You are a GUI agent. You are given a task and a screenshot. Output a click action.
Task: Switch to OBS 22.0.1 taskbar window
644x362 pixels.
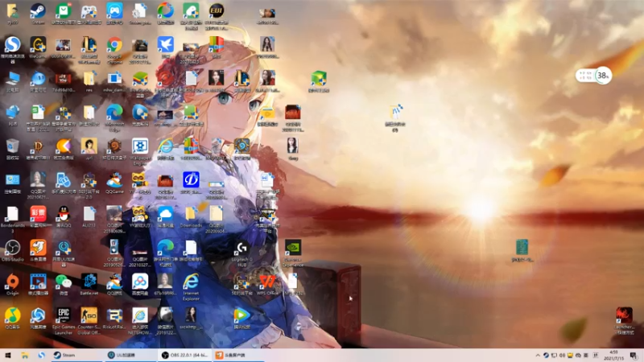(x=184, y=355)
